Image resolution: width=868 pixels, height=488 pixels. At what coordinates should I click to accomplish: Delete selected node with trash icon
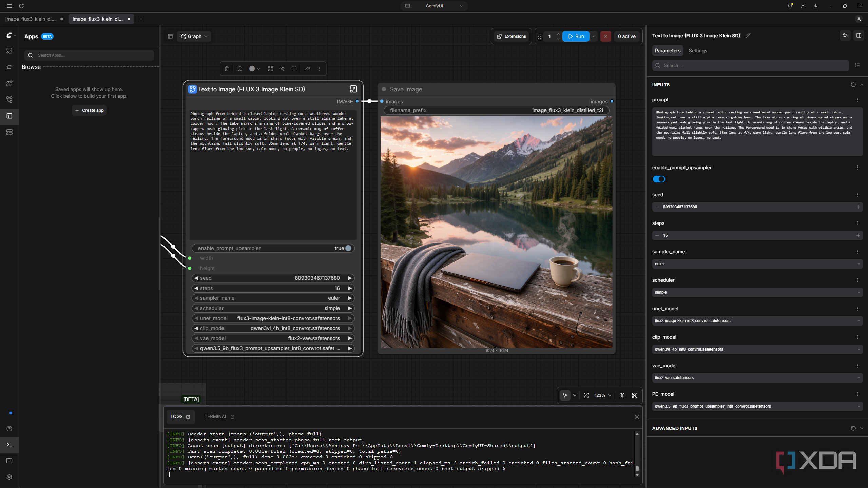pyautogui.click(x=227, y=69)
